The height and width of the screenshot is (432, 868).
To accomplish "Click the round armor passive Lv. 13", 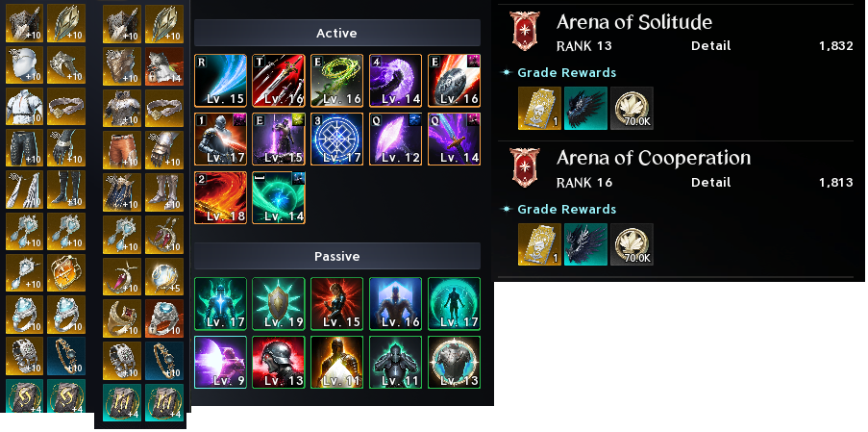I will (x=454, y=362).
